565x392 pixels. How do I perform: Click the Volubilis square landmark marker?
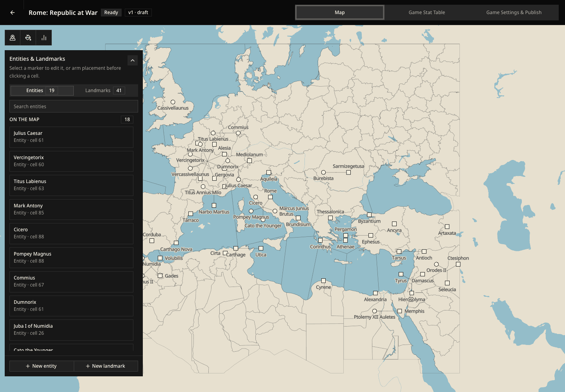[160, 258]
